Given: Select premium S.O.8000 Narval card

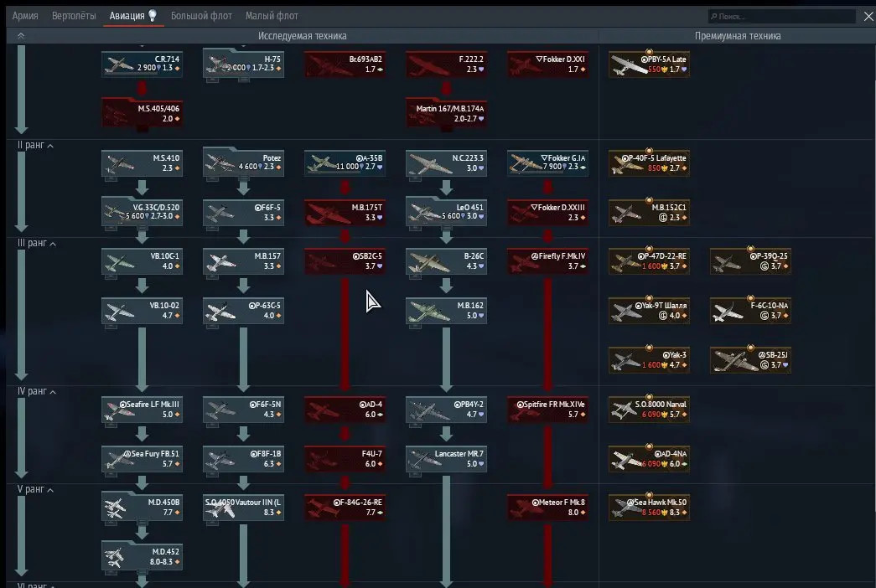Looking at the screenshot, I should [649, 410].
